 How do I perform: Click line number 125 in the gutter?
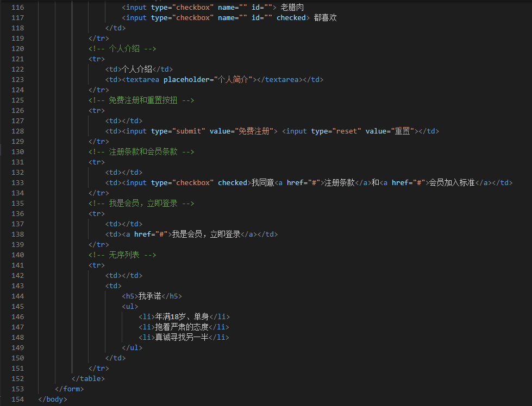(17, 100)
